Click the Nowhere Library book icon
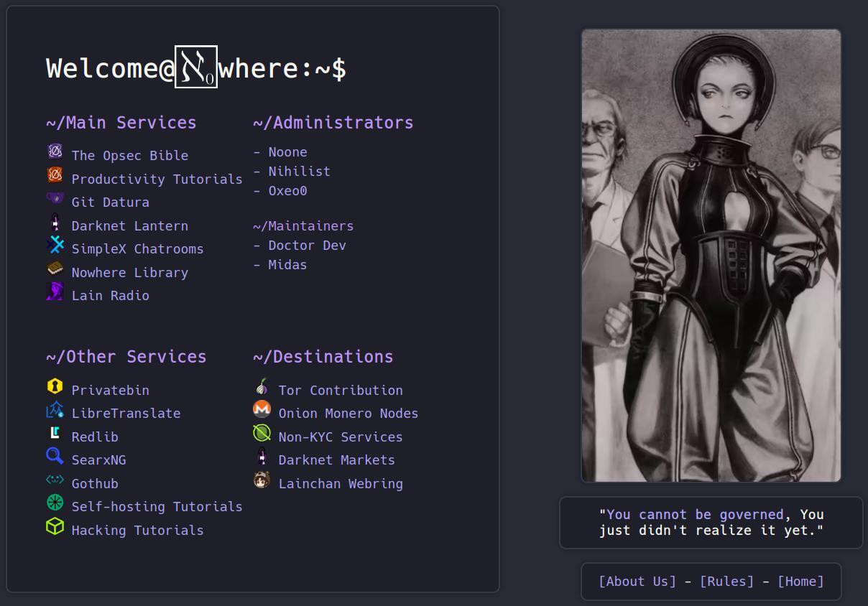Viewport: 868px width, 606px height. 55,269
